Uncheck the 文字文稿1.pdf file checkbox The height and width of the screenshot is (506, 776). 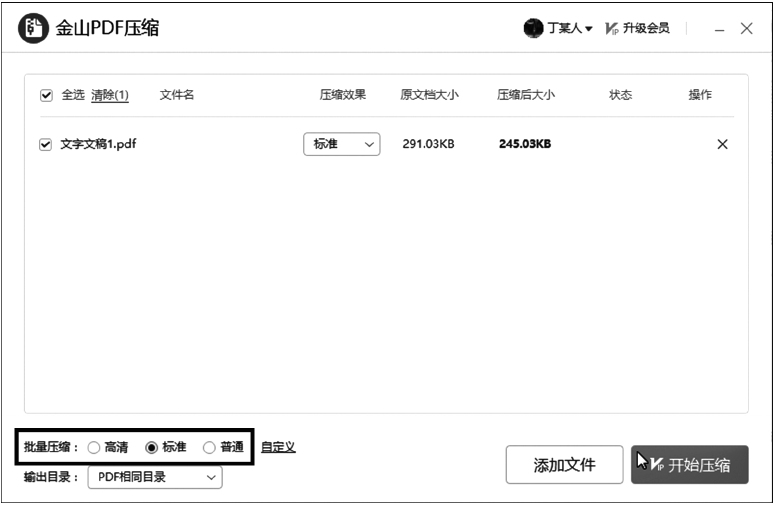click(45, 145)
